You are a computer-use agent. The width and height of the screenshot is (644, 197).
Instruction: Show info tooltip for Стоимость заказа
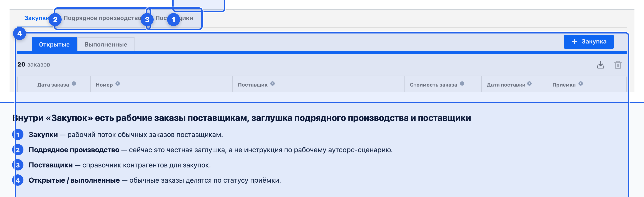tap(462, 84)
